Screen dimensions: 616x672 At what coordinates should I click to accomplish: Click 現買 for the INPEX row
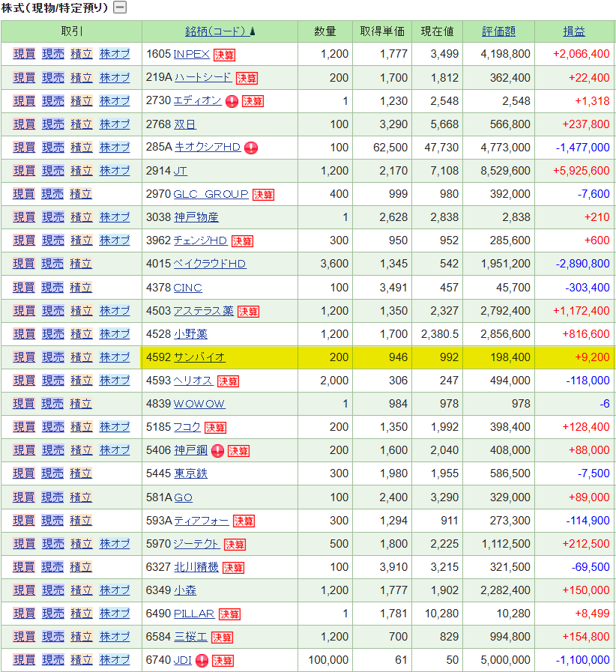click(x=25, y=54)
